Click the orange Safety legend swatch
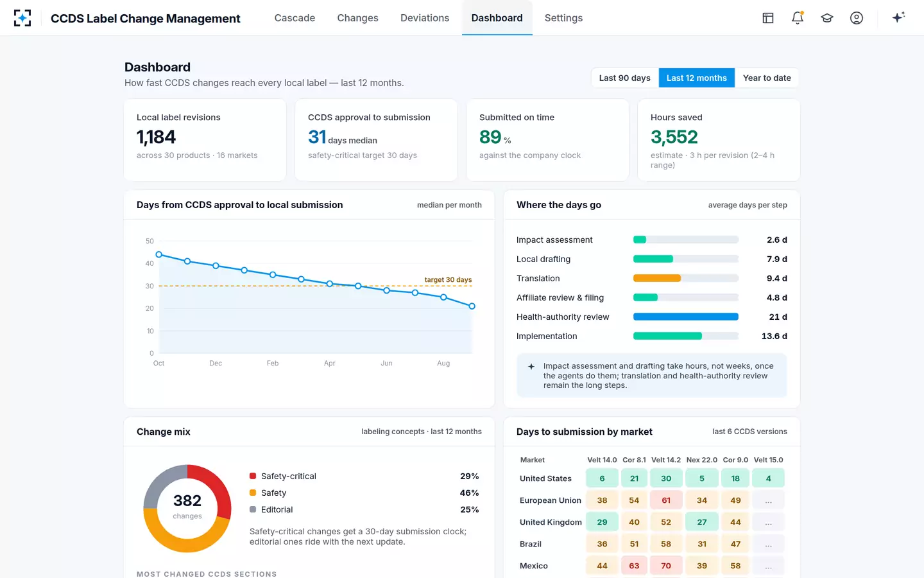The width and height of the screenshot is (924, 578). point(253,493)
